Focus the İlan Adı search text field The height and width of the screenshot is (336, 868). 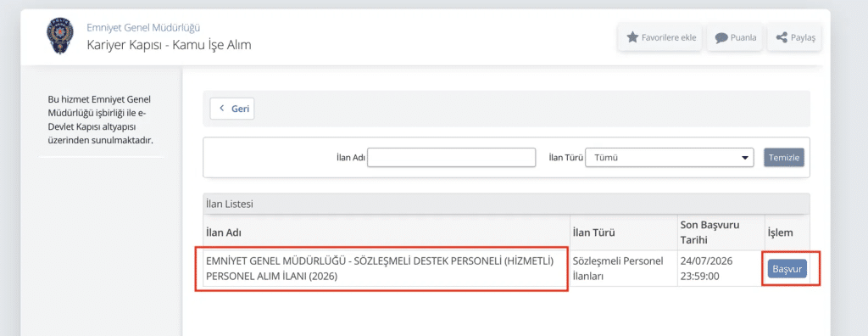[452, 158]
